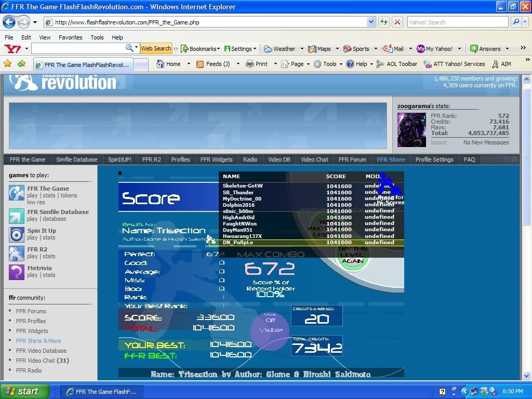Open the FFR Video Chat (31) link
Image resolution: width=532 pixels, height=399 pixels.
click(x=43, y=361)
